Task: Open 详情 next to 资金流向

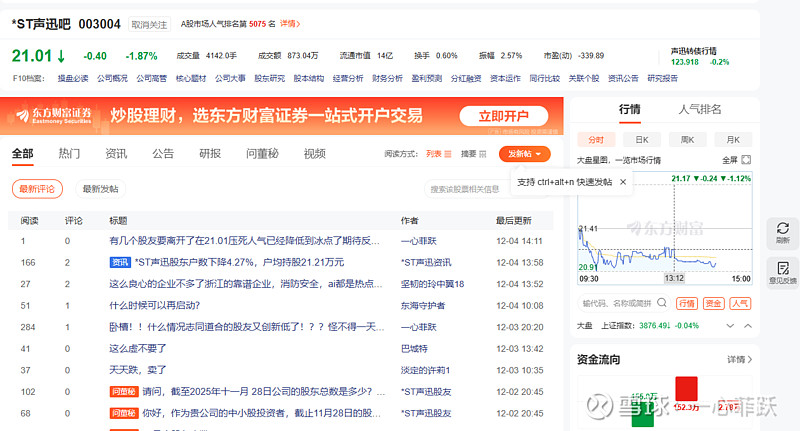Action: click(x=736, y=359)
